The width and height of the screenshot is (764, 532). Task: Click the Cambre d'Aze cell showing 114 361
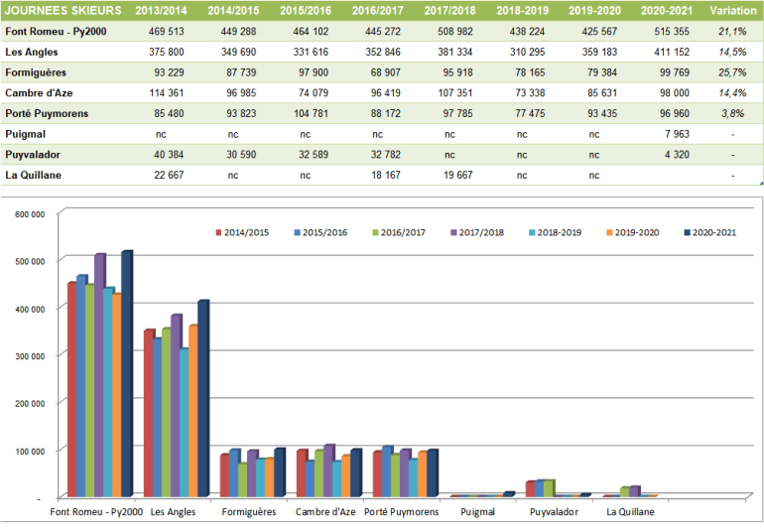tap(161, 93)
